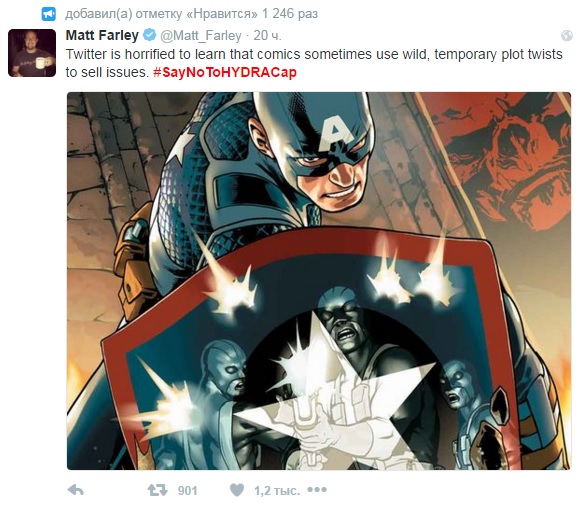Screen dimensions: 583x507
Task: Open the three-dots more options menu
Action: point(317,490)
